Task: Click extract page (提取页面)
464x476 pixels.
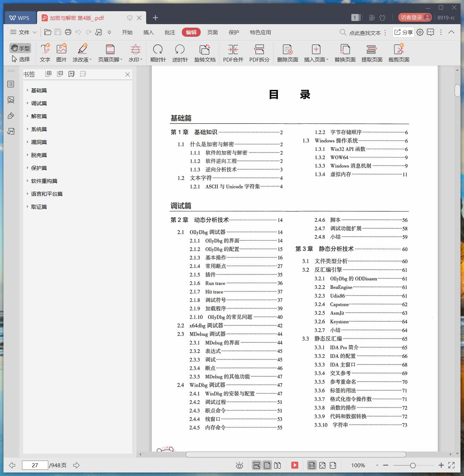Action: (x=372, y=53)
